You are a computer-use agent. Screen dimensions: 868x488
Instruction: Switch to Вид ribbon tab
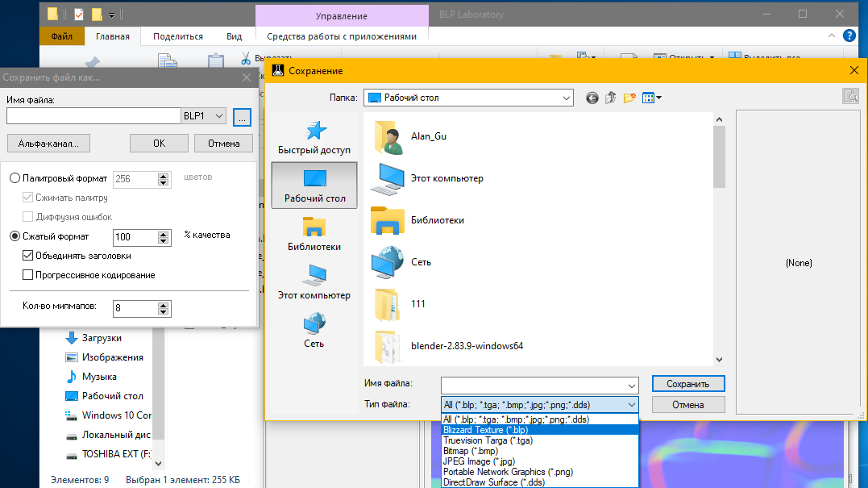point(235,36)
